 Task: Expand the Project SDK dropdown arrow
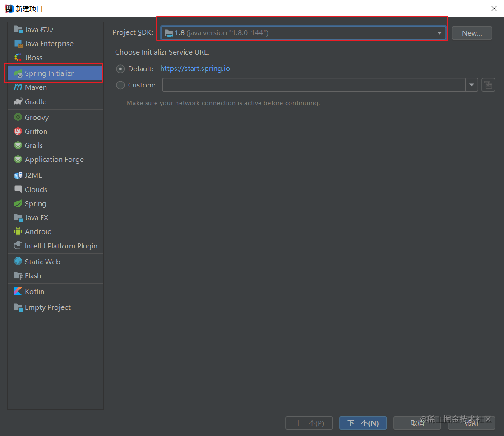click(x=439, y=33)
